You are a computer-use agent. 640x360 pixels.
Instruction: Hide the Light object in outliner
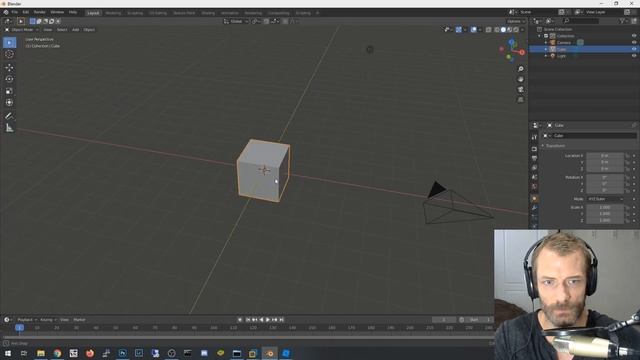(634, 56)
